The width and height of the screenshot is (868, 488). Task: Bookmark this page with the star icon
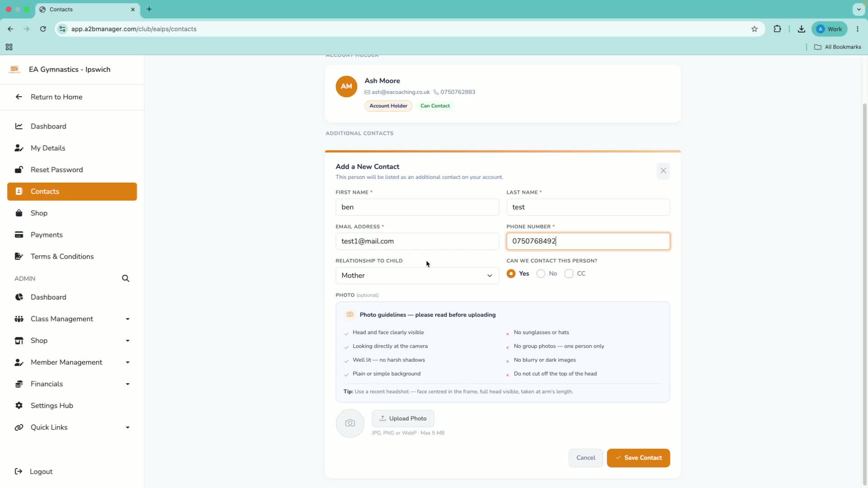(755, 29)
